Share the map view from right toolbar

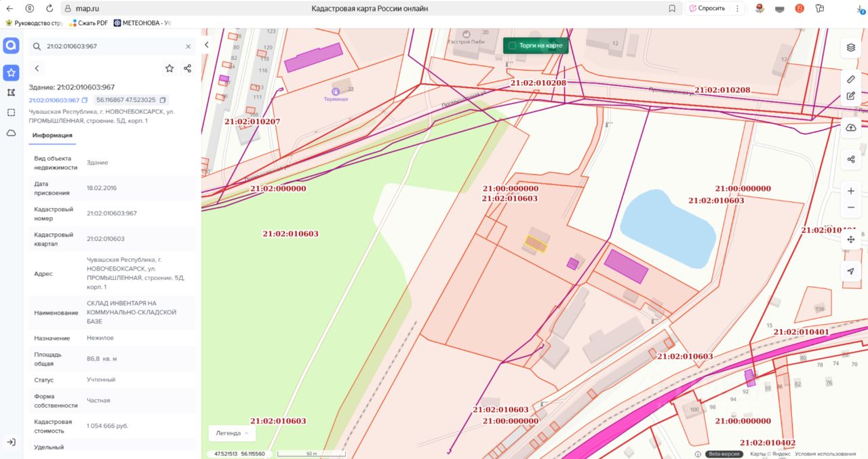pyautogui.click(x=851, y=159)
